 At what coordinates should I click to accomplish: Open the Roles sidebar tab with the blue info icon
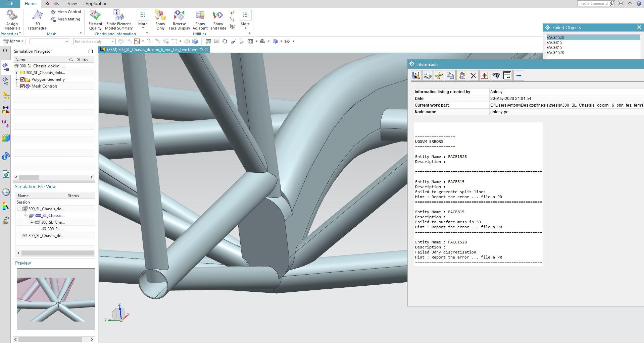pos(6,156)
